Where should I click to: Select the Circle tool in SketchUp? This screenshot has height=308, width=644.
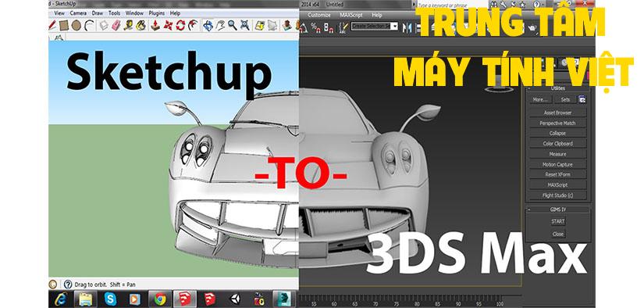point(76,26)
